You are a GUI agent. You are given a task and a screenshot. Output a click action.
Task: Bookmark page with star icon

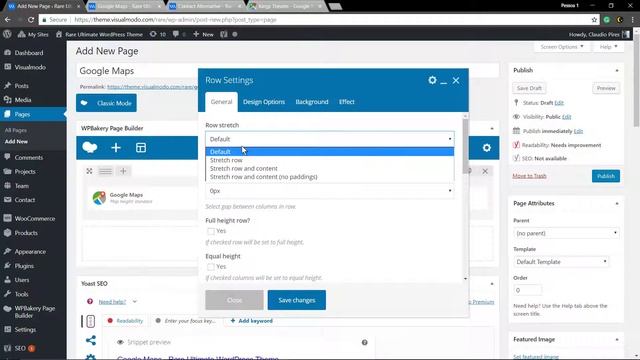(x=594, y=20)
